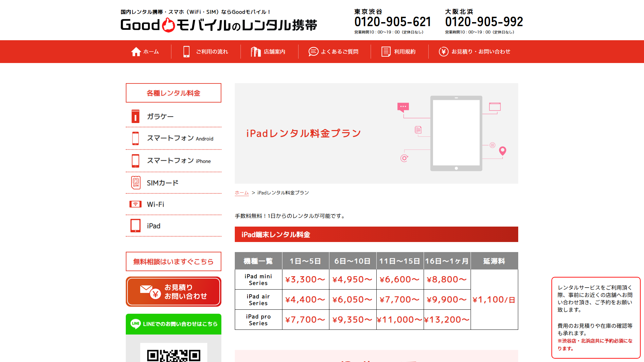Click the ホーム breadcrumb link
The image size is (644, 362).
[x=241, y=192]
